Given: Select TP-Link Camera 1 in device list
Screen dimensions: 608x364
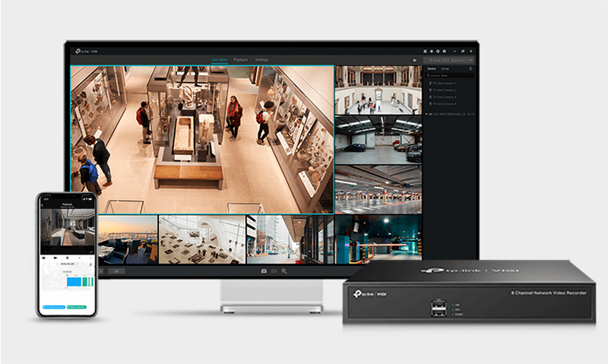Looking at the screenshot, I should tap(444, 84).
